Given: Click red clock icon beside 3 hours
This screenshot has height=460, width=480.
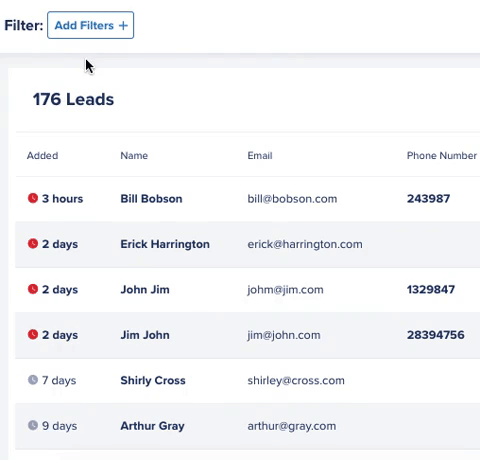Looking at the screenshot, I should point(33,198).
